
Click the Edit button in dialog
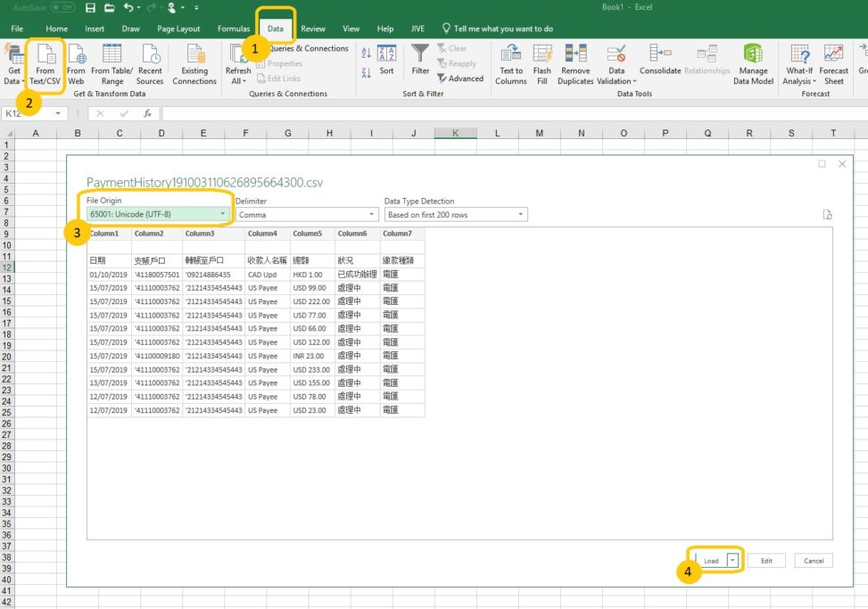766,561
